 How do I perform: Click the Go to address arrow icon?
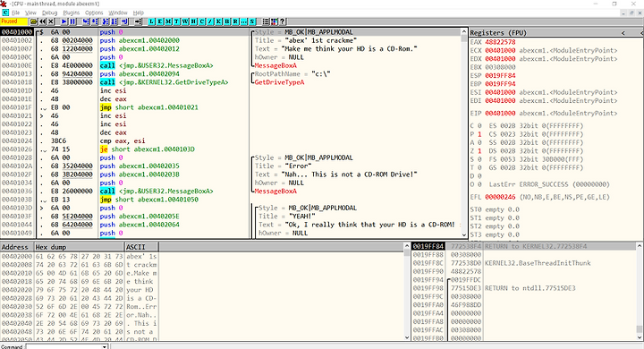coord(138,21)
